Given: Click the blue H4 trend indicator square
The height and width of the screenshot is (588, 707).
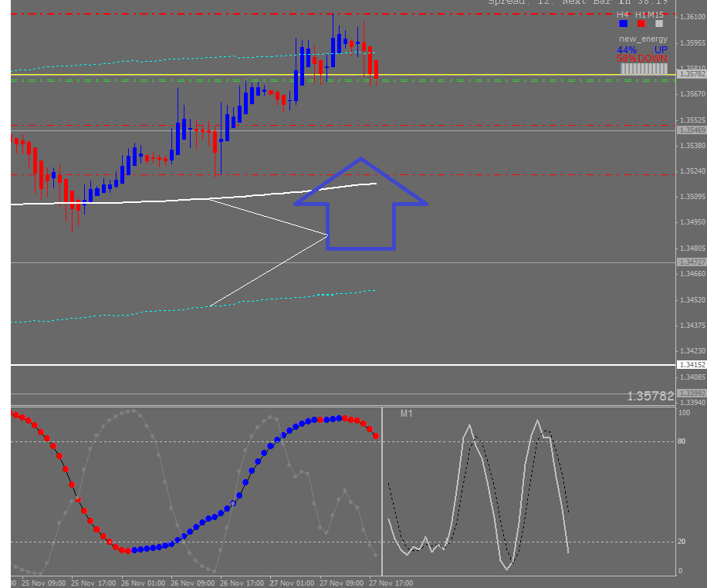Looking at the screenshot, I should [623, 23].
